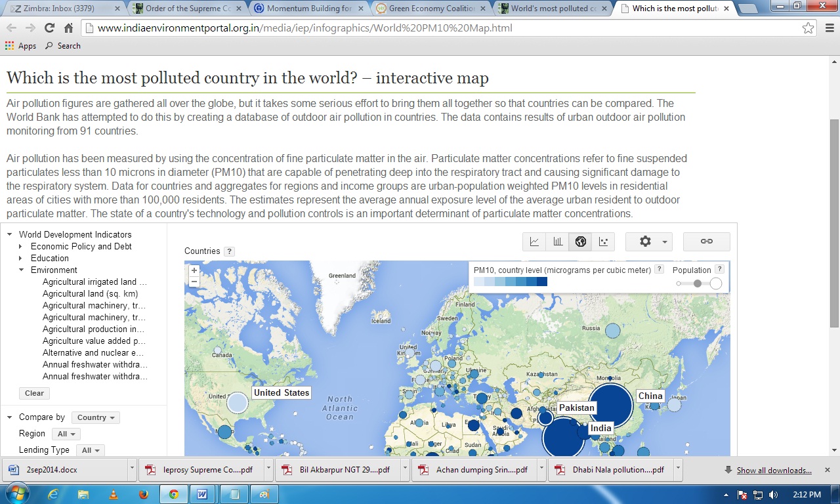Switch to Green Economy Coalition tab
Image resolution: width=840 pixels, height=504 pixels.
click(429, 9)
